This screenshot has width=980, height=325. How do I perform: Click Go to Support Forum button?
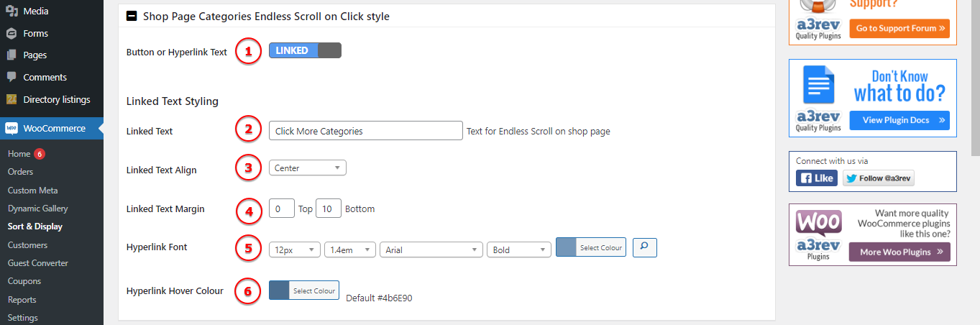click(899, 29)
